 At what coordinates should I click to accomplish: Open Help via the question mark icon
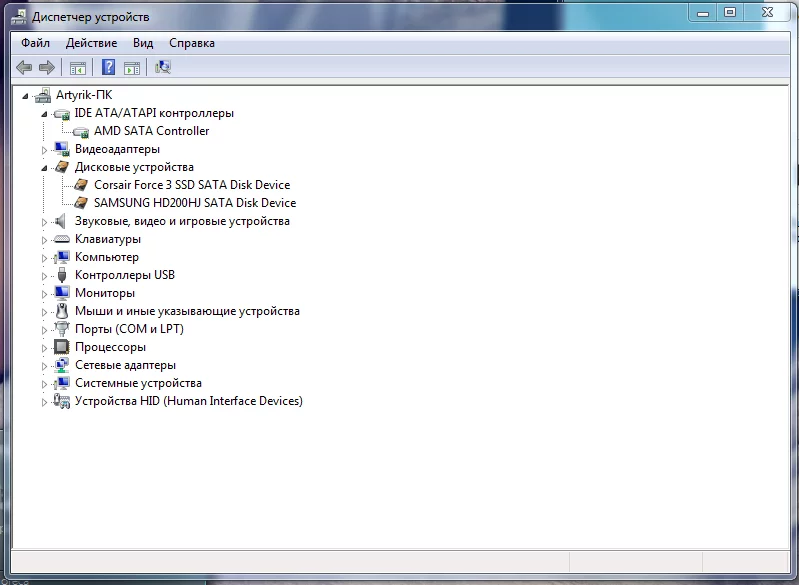109,67
